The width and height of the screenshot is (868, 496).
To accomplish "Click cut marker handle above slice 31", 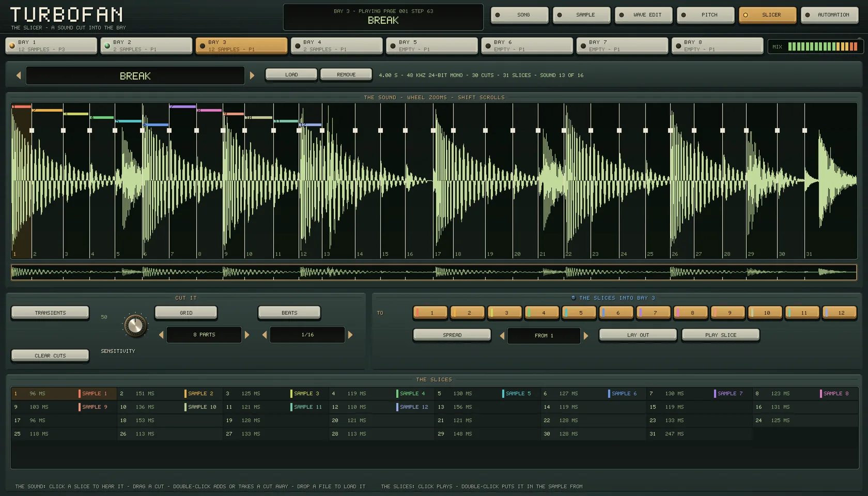I will click(x=804, y=131).
